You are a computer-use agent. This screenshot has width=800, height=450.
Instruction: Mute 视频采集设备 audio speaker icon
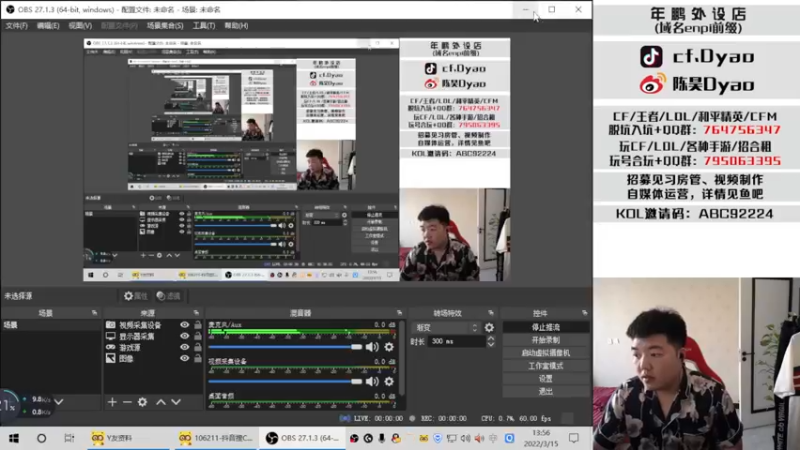[372, 381]
